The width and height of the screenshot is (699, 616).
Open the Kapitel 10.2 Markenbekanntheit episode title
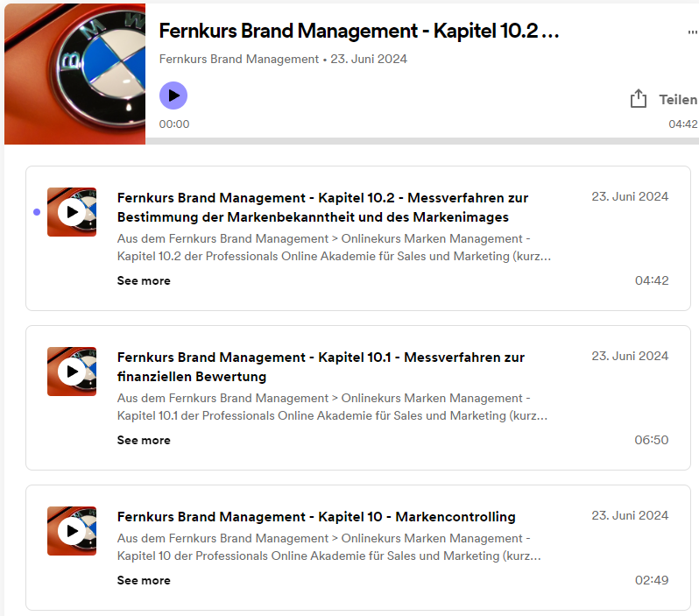coord(322,207)
